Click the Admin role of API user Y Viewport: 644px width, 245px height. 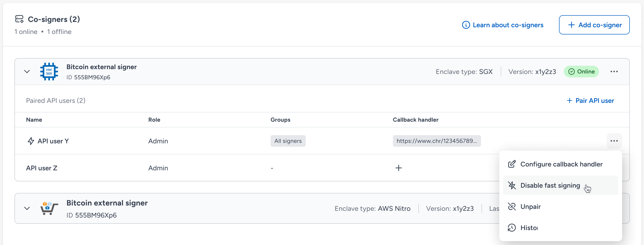[x=158, y=141]
